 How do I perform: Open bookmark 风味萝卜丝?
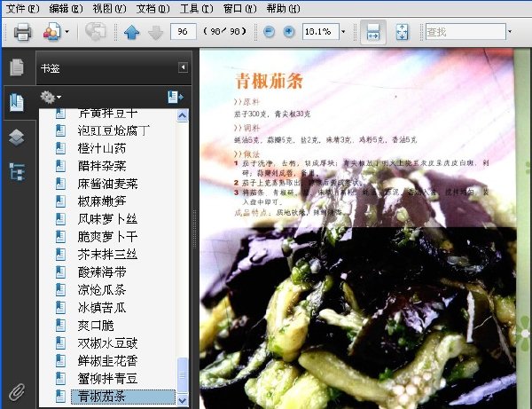click(107, 219)
